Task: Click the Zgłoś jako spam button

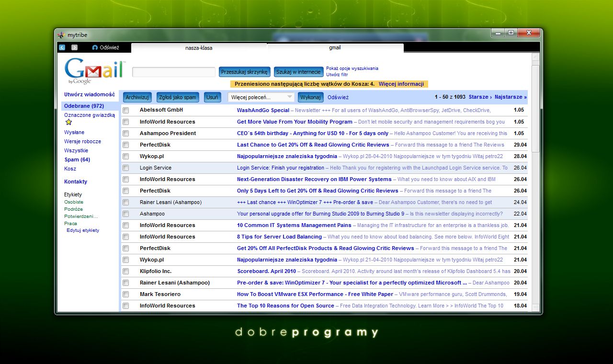Action: coord(177,97)
